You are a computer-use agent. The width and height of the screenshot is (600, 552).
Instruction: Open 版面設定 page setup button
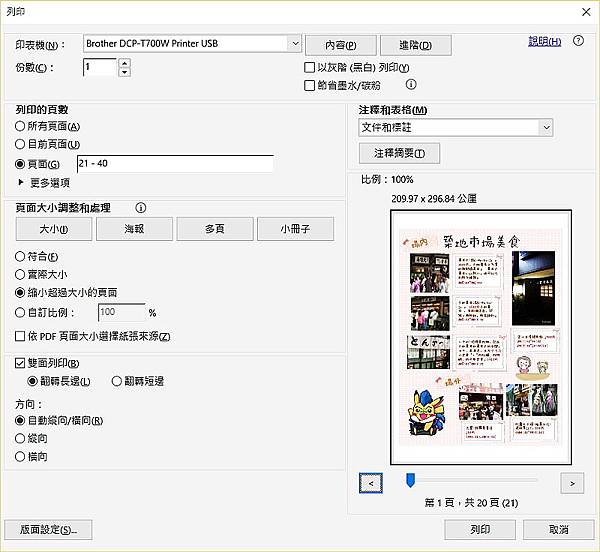tap(48, 530)
